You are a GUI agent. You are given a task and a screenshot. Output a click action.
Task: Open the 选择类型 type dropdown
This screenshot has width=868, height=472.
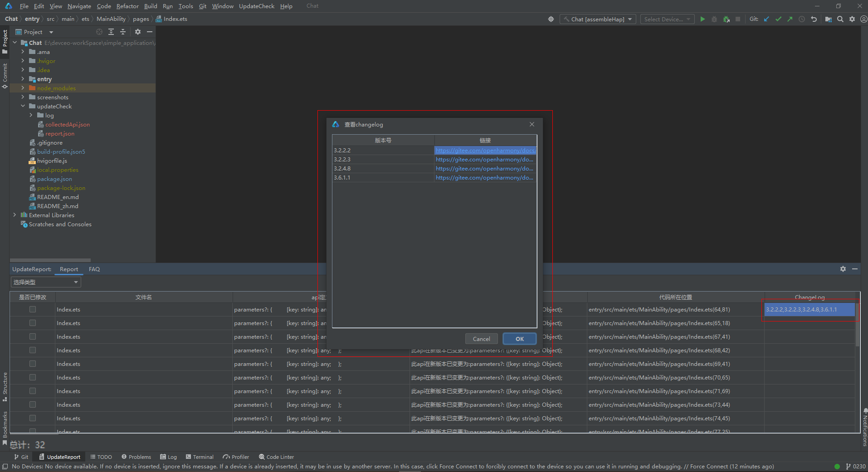(46, 282)
